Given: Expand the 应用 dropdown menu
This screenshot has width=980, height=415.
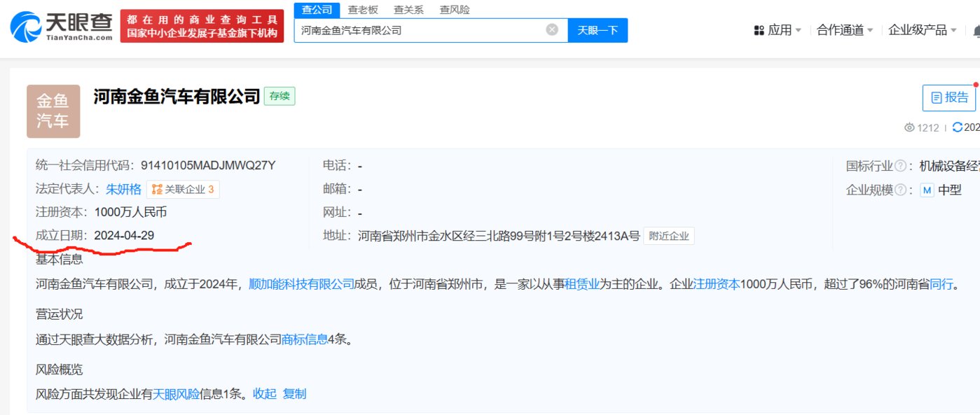Looking at the screenshot, I should coord(778,30).
